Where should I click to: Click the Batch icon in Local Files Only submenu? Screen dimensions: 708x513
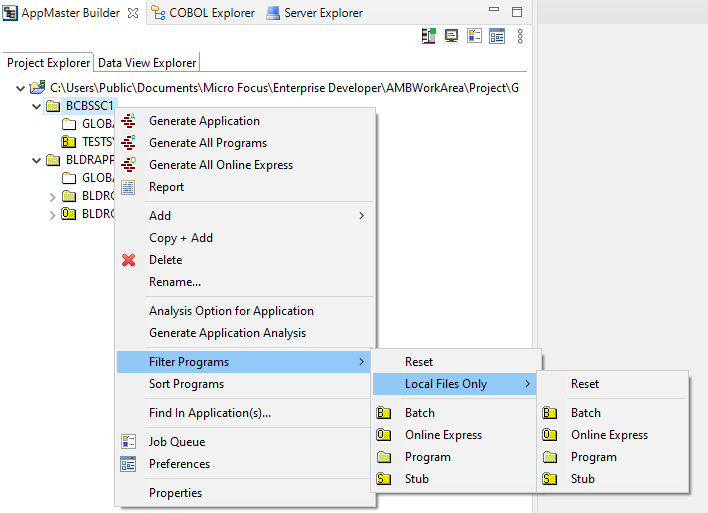pos(550,413)
